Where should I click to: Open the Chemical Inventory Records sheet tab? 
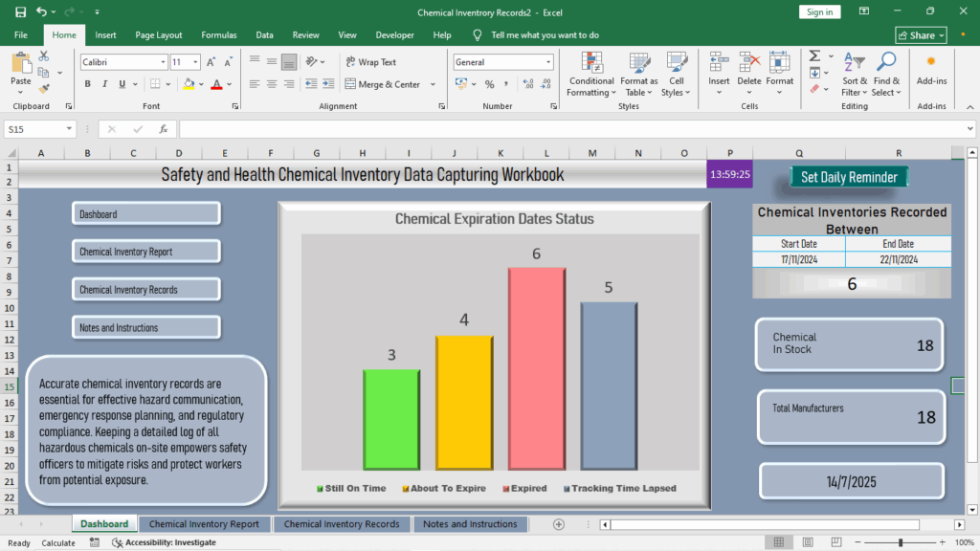342,524
